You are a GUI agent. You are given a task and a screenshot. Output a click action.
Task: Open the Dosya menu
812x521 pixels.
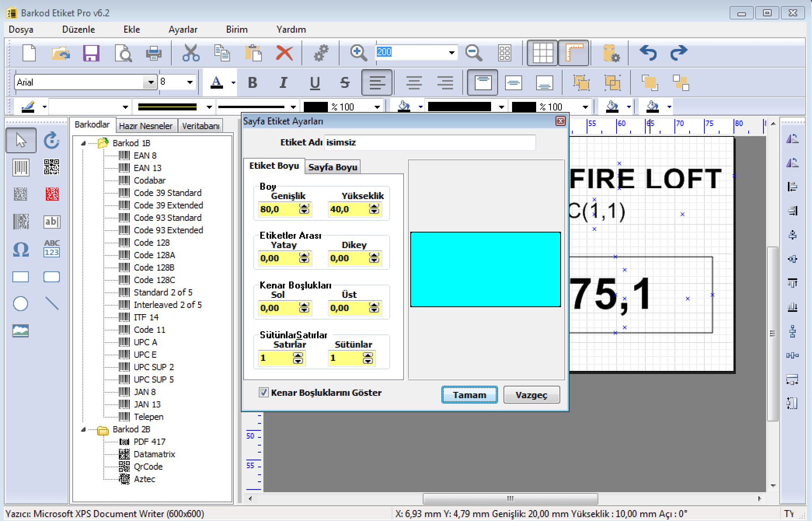coord(21,30)
